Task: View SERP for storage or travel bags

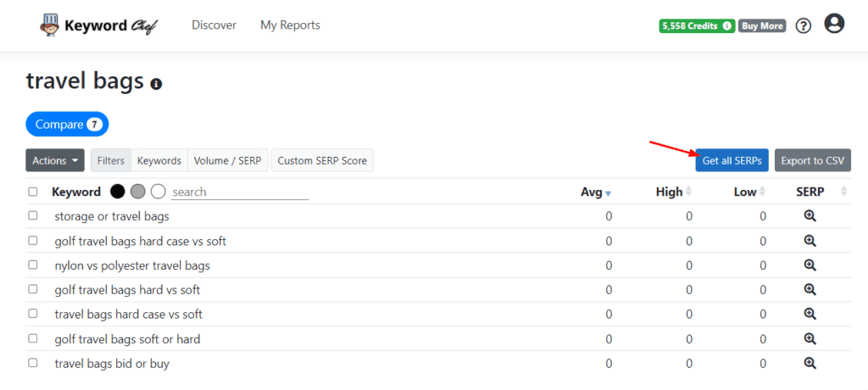Action: 810,216
